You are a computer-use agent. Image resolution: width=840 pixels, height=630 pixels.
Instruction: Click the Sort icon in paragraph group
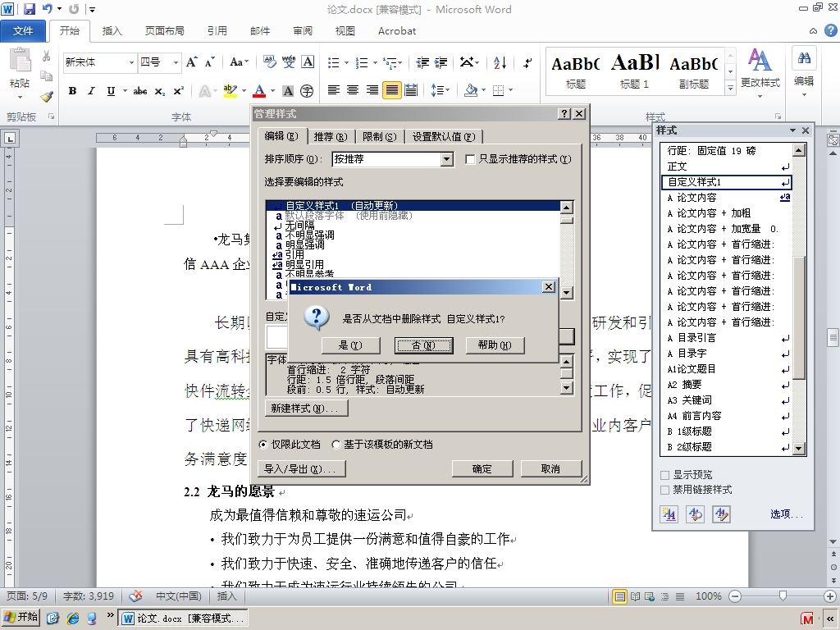coord(500,62)
